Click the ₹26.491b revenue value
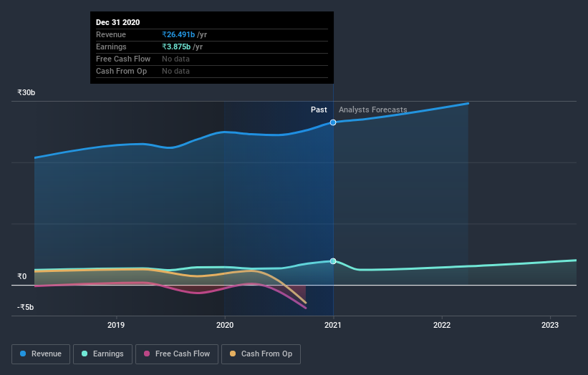The width and height of the screenshot is (588, 375). pos(178,34)
